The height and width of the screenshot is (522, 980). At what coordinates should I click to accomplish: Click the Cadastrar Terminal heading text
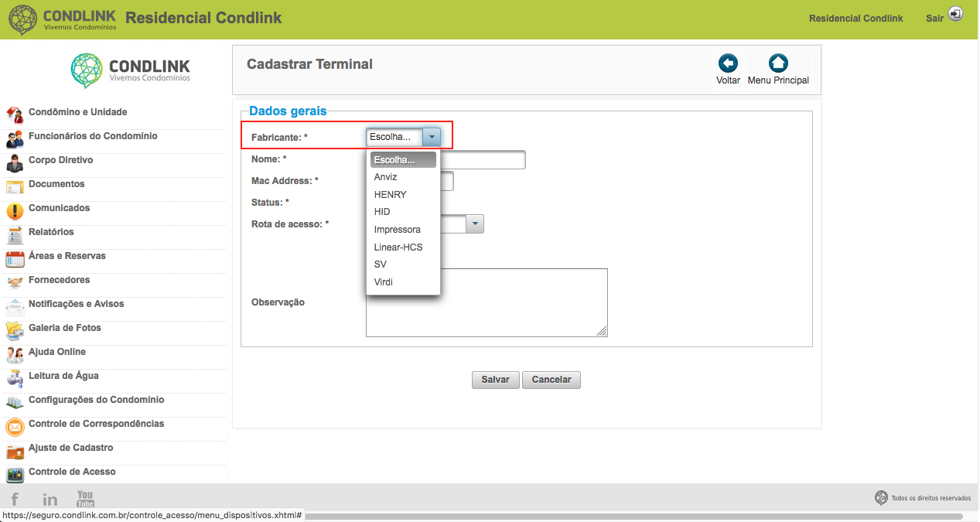pos(309,64)
